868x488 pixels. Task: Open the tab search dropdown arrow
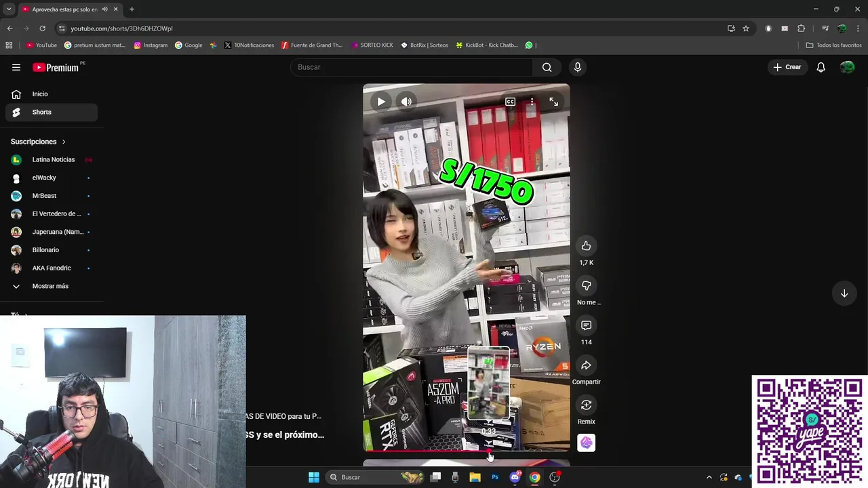tap(9, 9)
